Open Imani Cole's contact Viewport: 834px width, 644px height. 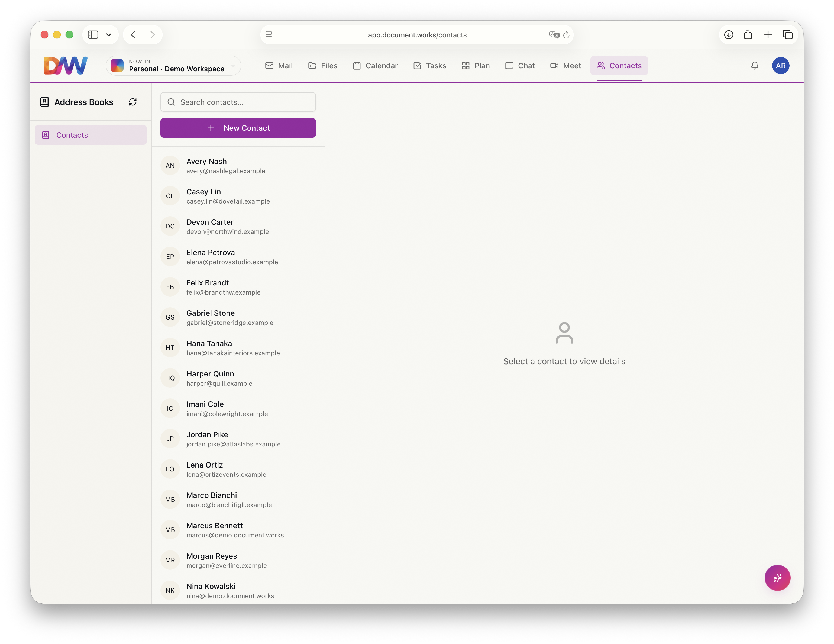coord(238,409)
